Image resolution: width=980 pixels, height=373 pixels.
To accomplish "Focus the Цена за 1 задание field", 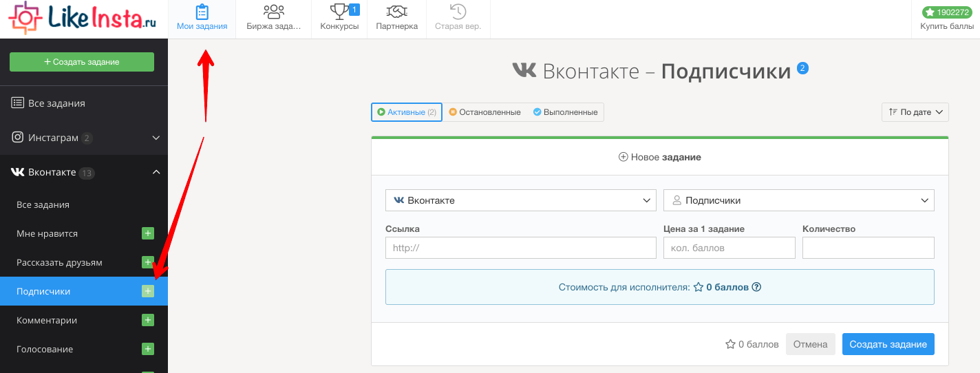I will [x=729, y=248].
